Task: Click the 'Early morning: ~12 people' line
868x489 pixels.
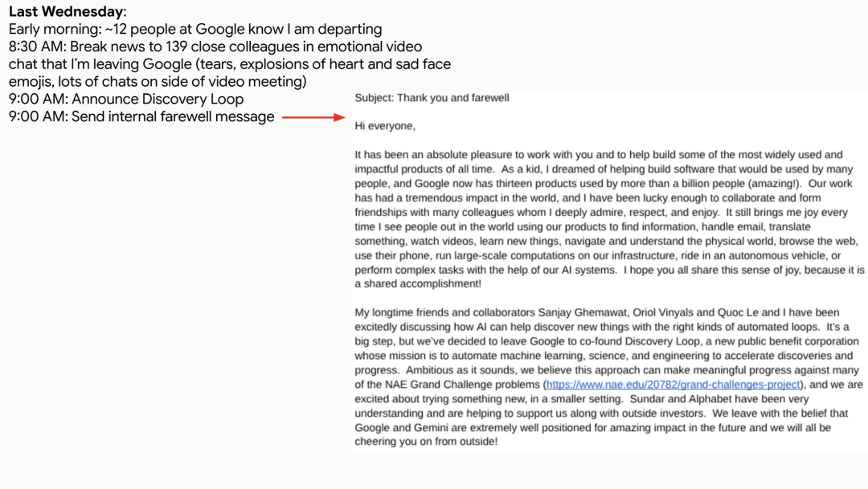Action: point(194,30)
